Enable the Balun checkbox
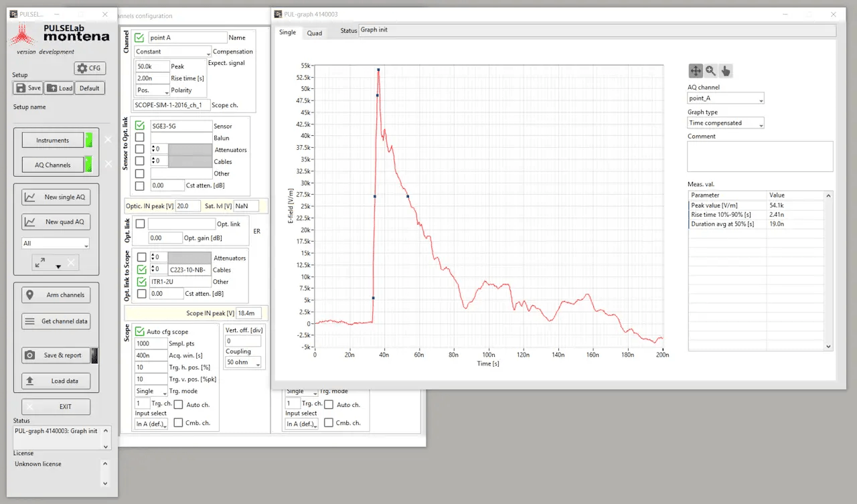 point(140,138)
